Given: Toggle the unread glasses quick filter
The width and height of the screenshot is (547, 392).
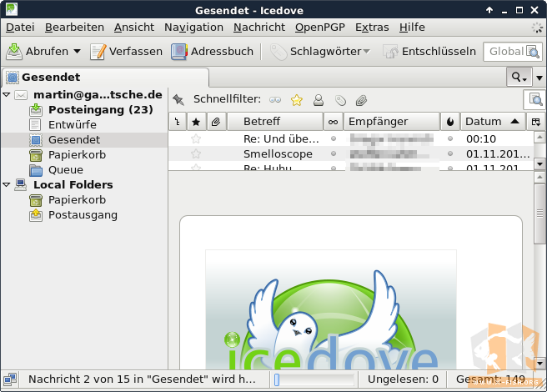Looking at the screenshot, I should click(x=275, y=100).
